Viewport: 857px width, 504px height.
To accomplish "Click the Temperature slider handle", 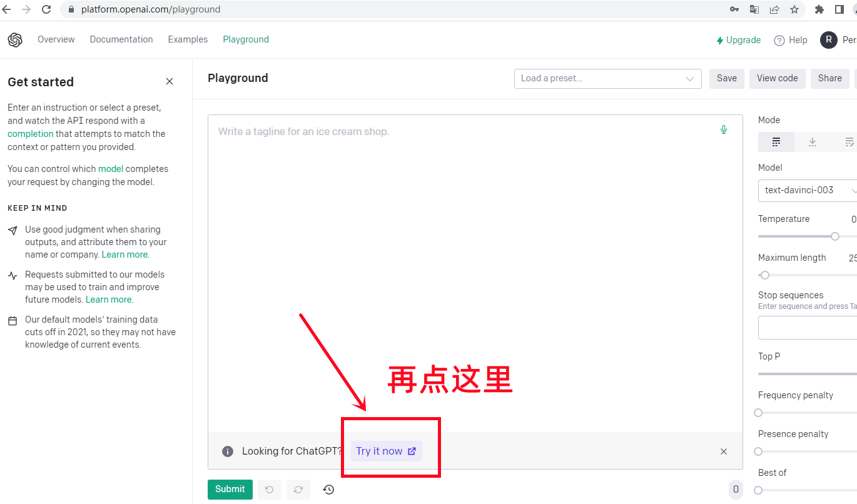I will (x=835, y=236).
